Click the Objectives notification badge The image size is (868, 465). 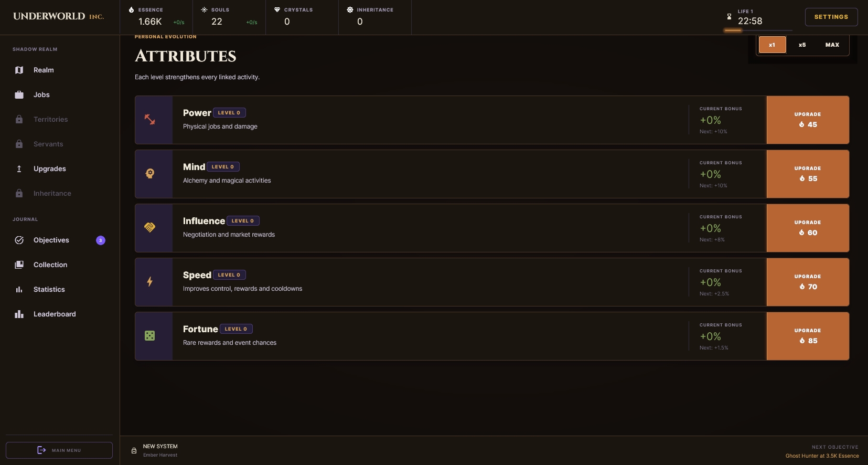coord(101,240)
